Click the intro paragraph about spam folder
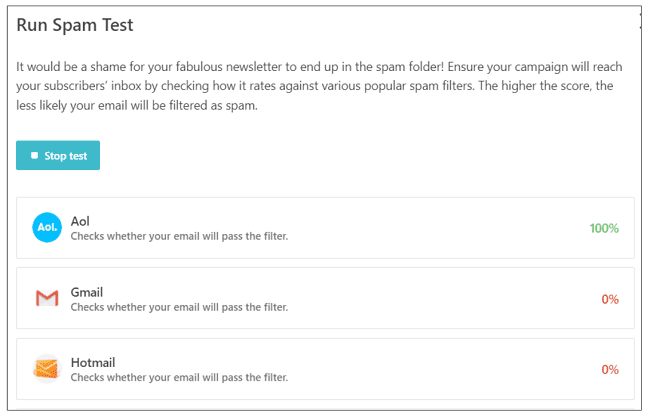The width and height of the screenshot is (650, 416). 320,86
